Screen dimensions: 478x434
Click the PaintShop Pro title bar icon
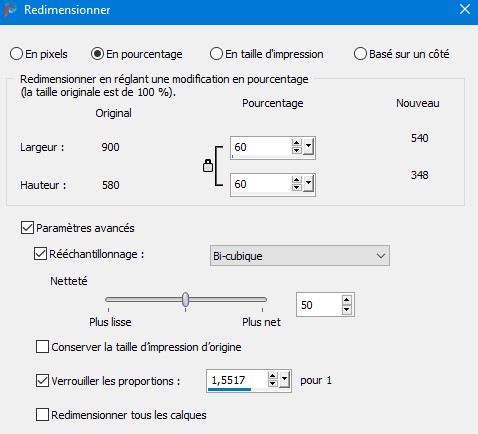10,9
